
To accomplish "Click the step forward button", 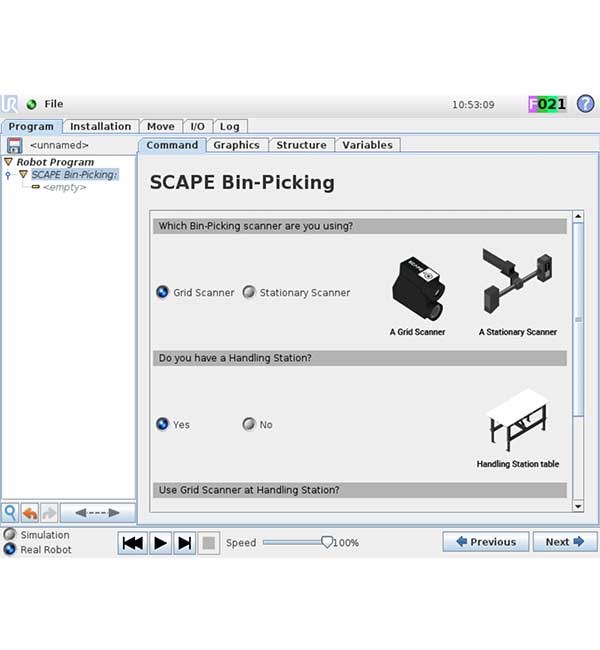I will tap(185, 543).
